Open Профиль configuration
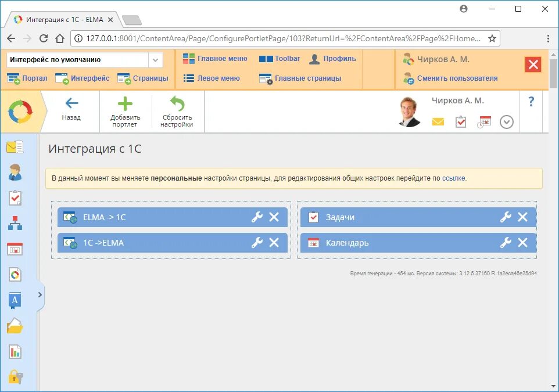Image resolution: width=559 pixels, height=392 pixels. [x=332, y=59]
